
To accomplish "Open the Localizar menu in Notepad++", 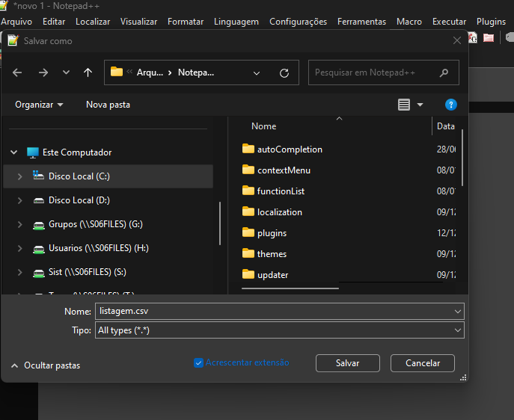I will (93, 22).
